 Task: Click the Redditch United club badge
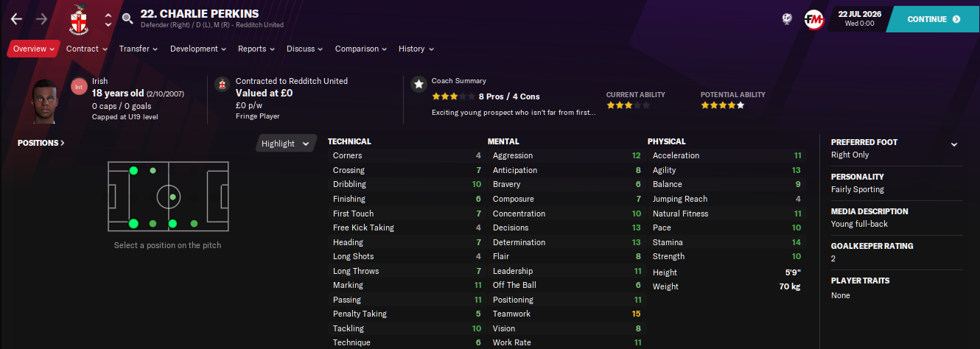(77, 20)
